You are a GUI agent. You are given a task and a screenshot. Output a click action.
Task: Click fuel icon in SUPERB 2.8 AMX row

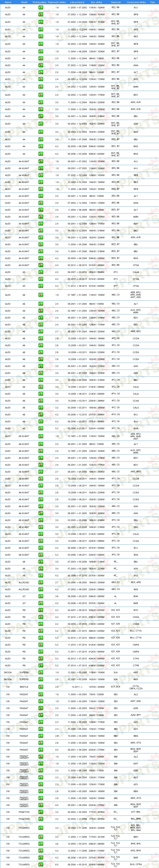[41, 679]
